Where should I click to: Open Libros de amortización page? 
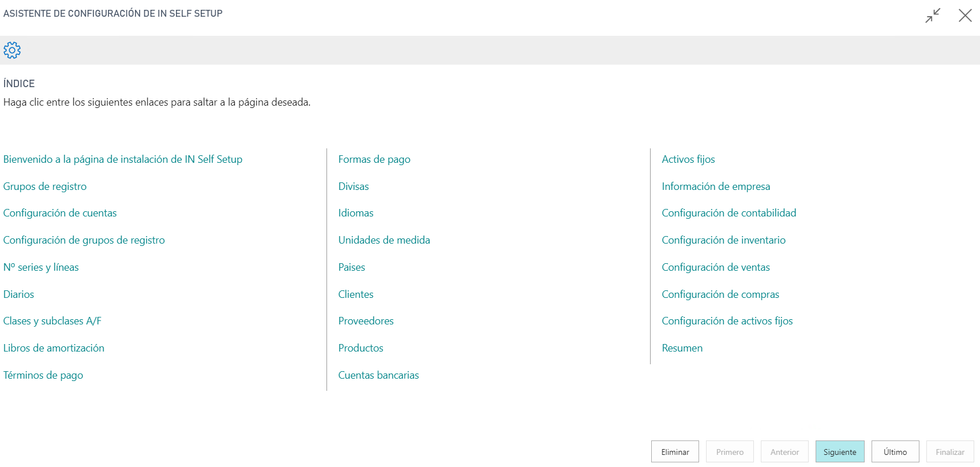coord(54,348)
